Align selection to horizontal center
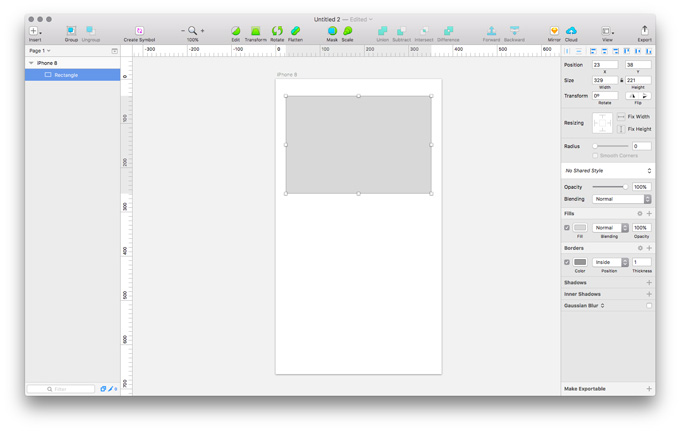This screenshot has height=431, width=680. click(604, 51)
